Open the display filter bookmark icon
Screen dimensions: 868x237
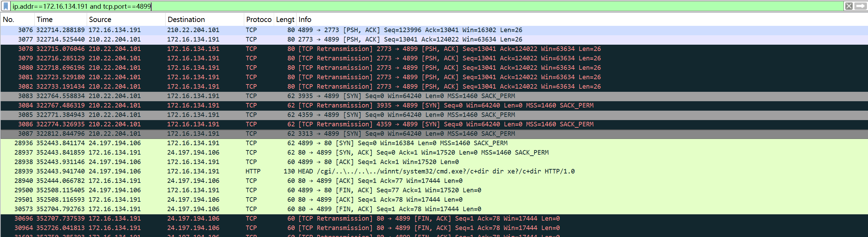point(6,6)
